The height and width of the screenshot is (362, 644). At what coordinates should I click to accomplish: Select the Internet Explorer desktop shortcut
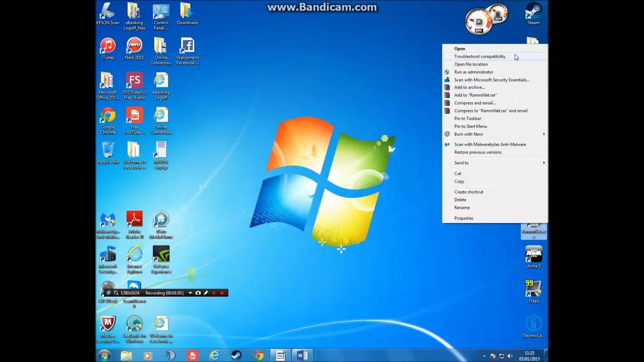pos(134,260)
